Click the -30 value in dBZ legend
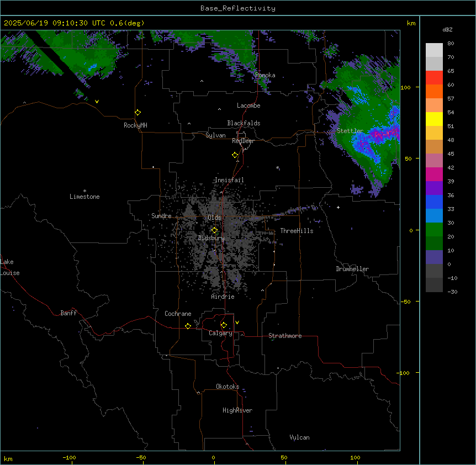This screenshot has width=476, height=465. coord(452,292)
